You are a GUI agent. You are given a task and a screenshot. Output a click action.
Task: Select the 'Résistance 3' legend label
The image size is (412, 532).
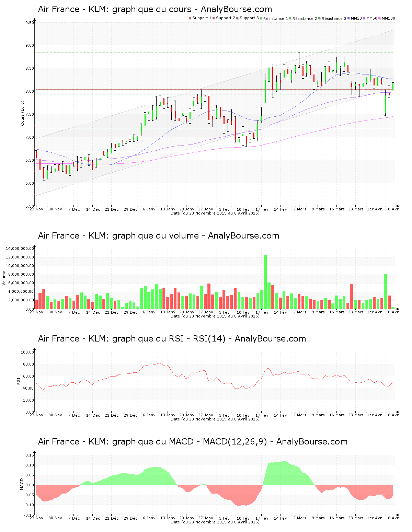(x=334, y=19)
